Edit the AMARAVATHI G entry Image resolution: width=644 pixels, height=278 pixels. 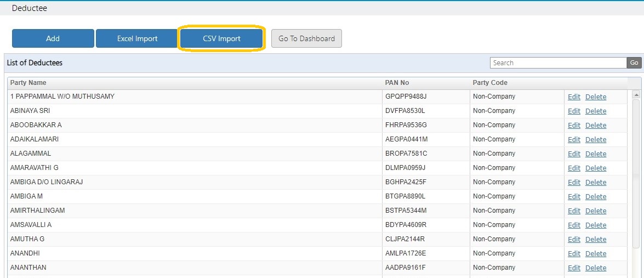click(574, 168)
